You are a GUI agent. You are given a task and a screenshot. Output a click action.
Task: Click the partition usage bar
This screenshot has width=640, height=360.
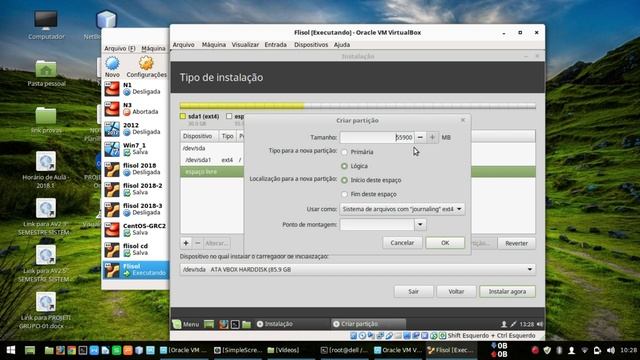(358, 106)
